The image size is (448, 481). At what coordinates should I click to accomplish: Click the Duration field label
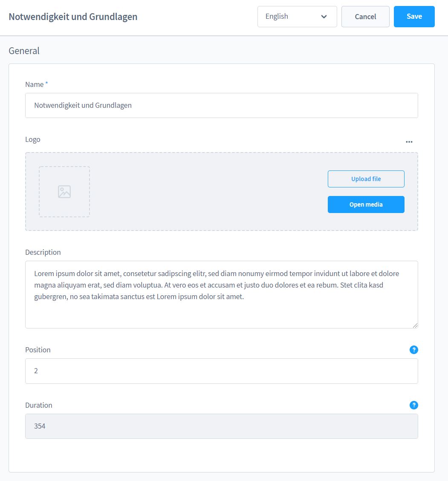pos(39,405)
